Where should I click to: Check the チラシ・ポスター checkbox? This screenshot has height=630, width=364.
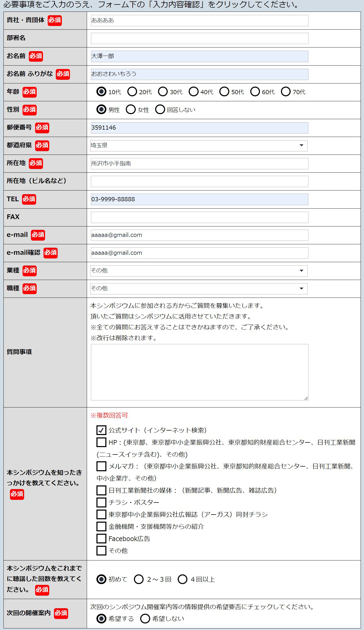pyautogui.click(x=101, y=502)
